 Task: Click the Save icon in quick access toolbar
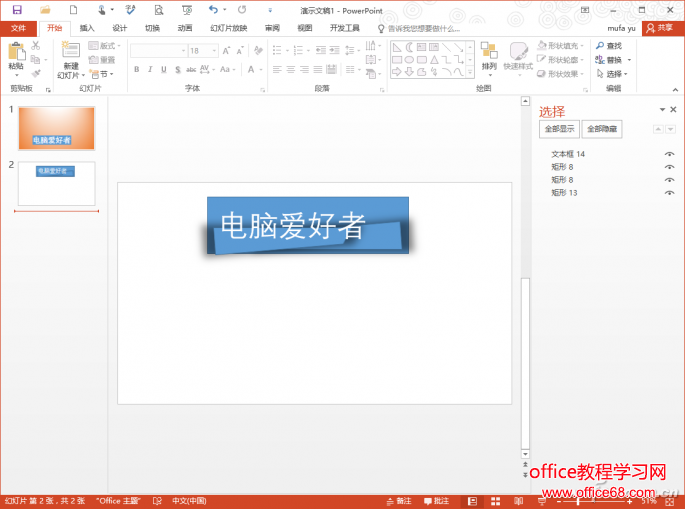coord(17,10)
